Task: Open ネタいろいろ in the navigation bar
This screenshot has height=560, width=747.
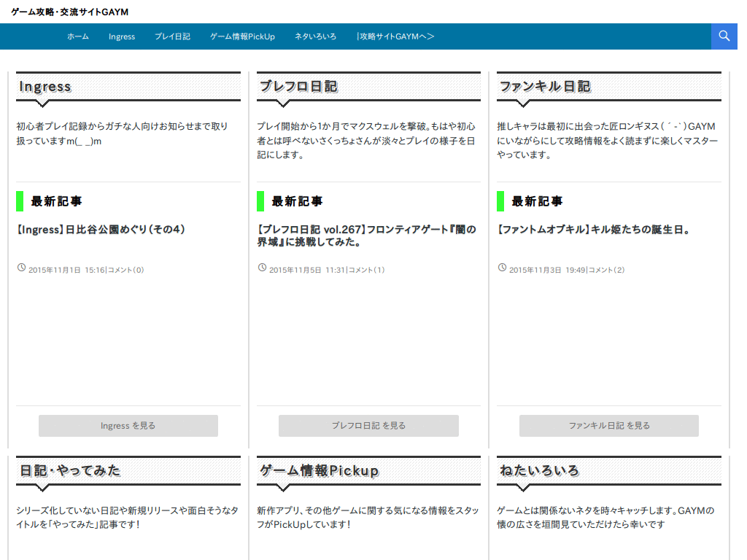Action: [315, 36]
